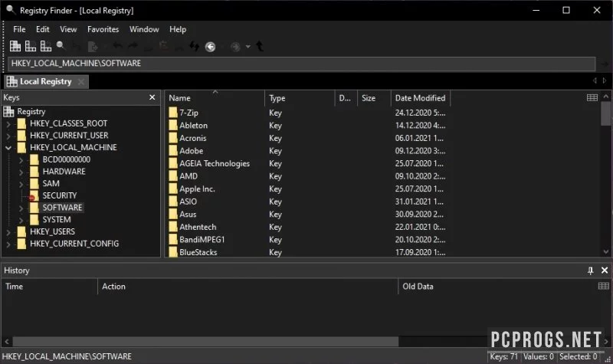The width and height of the screenshot is (613, 364).
Task: Expand HKEY_CURRENT_CONFIG node
Action: pyautogui.click(x=8, y=244)
